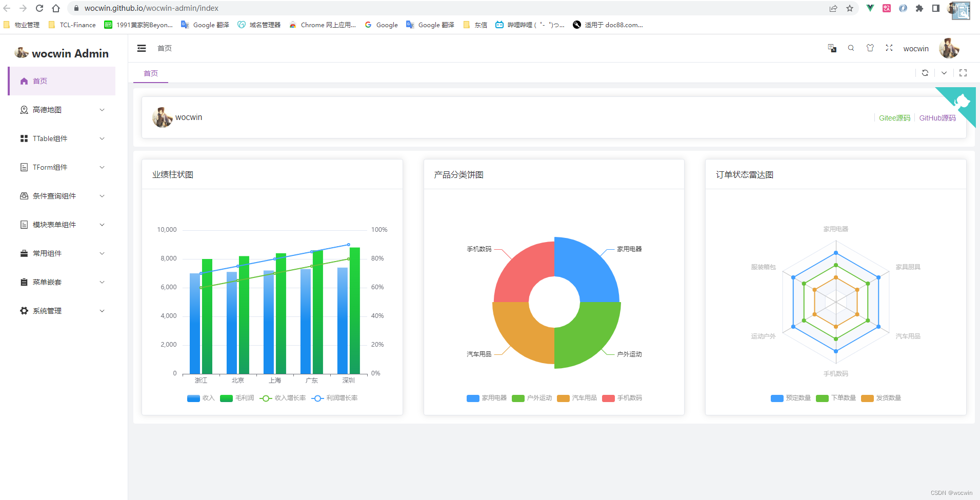Toggle 预定数量 in the radar chart legend
The image size is (980, 500).
(791, 398)
